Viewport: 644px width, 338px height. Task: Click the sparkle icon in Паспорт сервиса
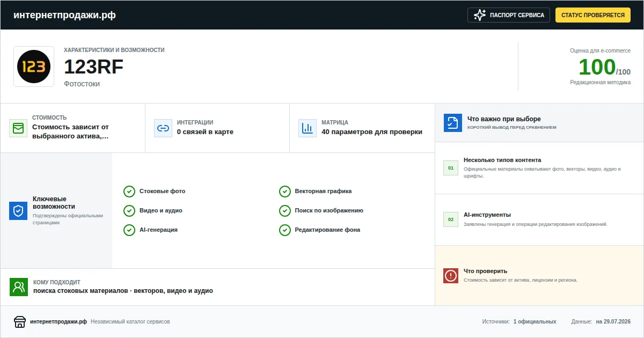coord(480,15)
